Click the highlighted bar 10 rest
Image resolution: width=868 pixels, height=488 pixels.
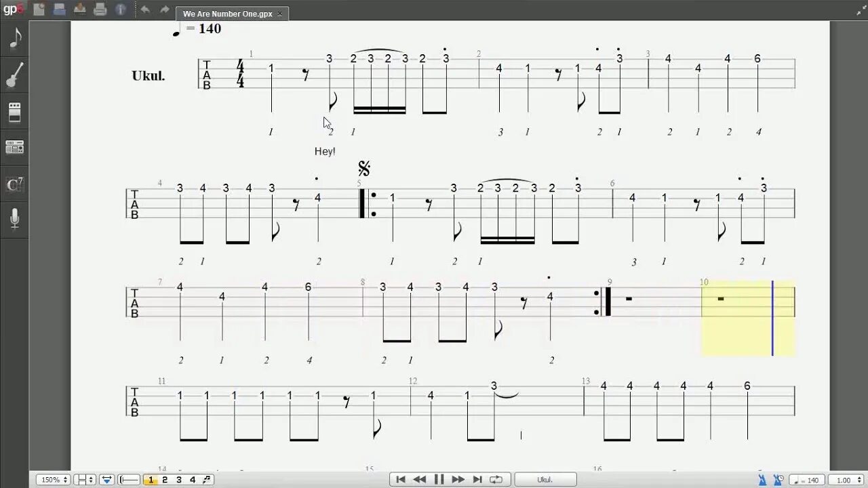click(720, 299)
